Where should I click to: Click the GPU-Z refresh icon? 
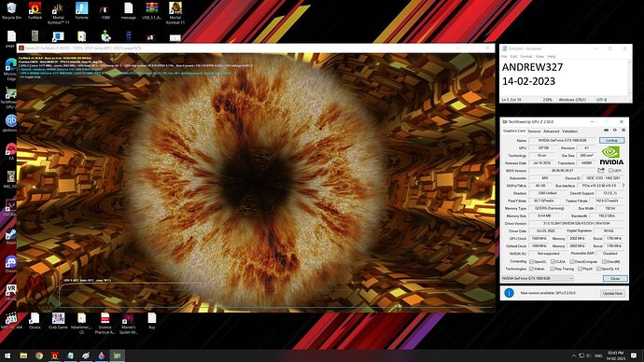615,131
